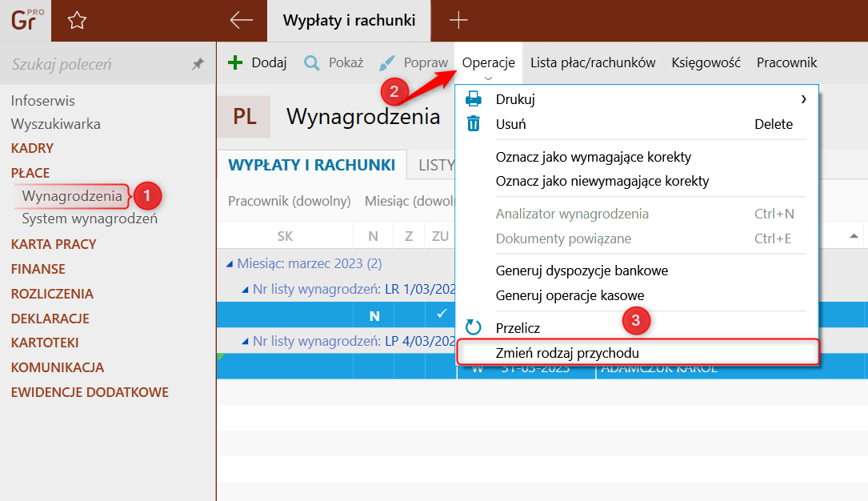Open the DEKLARACJE section
Screen dimensions: 868x501
tap(50, 319)
